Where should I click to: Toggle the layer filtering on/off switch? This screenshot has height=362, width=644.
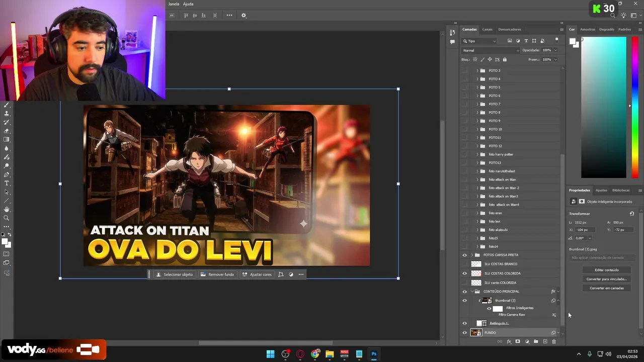pos(557,39)
